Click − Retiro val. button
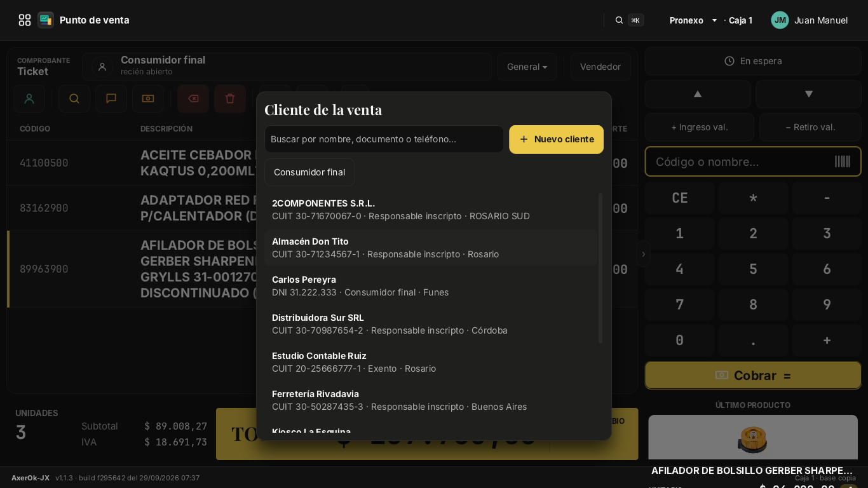The height and width of the screenshot is (488, 868). coord(811,127)
